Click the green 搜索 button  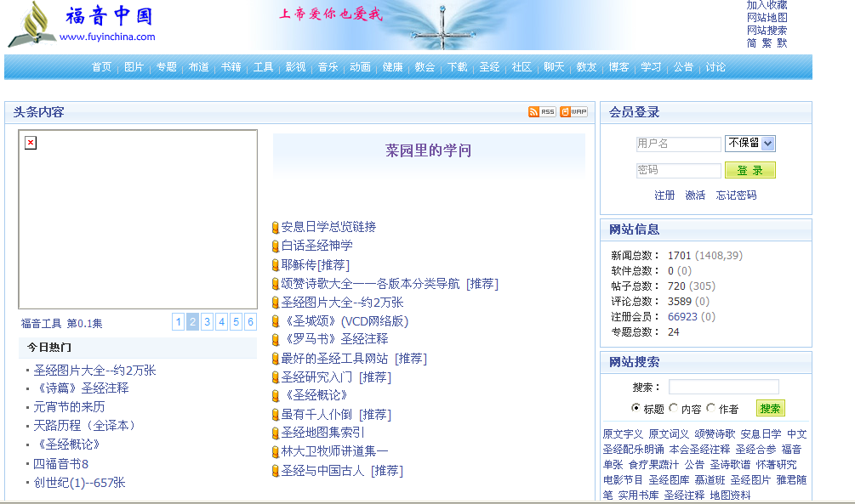point(770,408)
